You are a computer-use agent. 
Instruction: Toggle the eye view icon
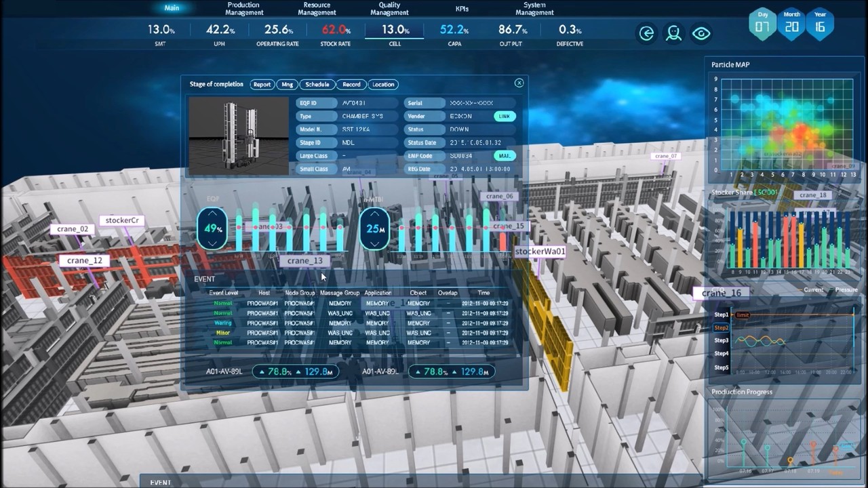[x=701, y=34]
